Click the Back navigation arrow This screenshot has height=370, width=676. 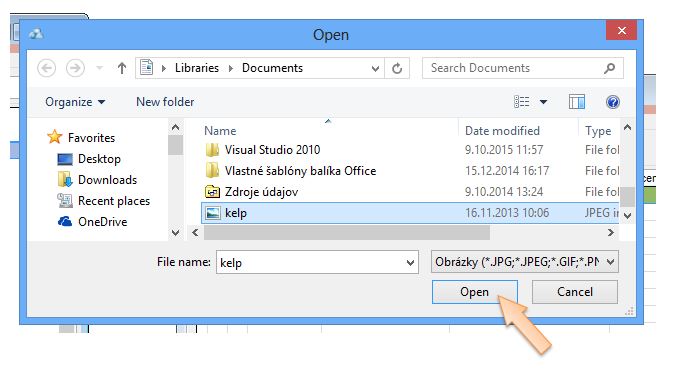coord(47,68)
